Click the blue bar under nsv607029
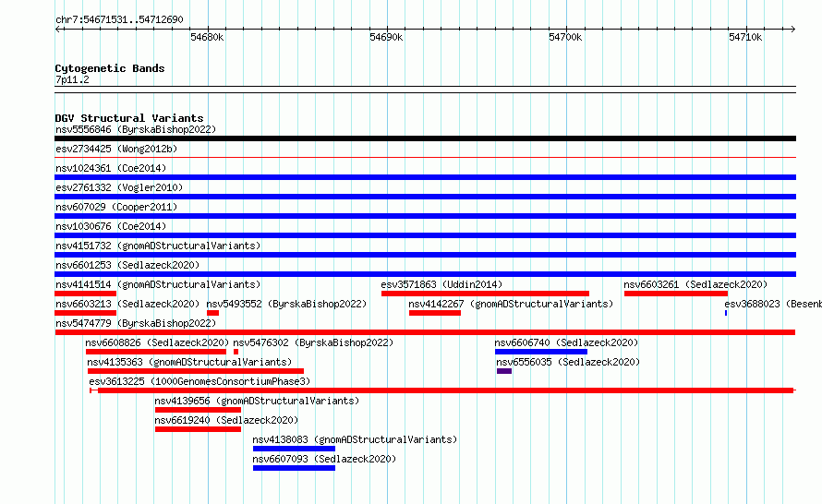822x504 pixels. [x=425, y=216]
